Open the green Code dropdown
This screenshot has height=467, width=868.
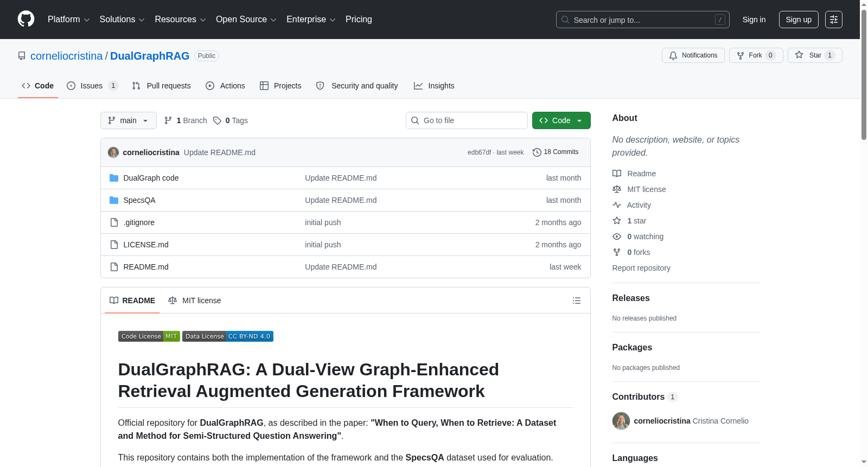point(561,120)
